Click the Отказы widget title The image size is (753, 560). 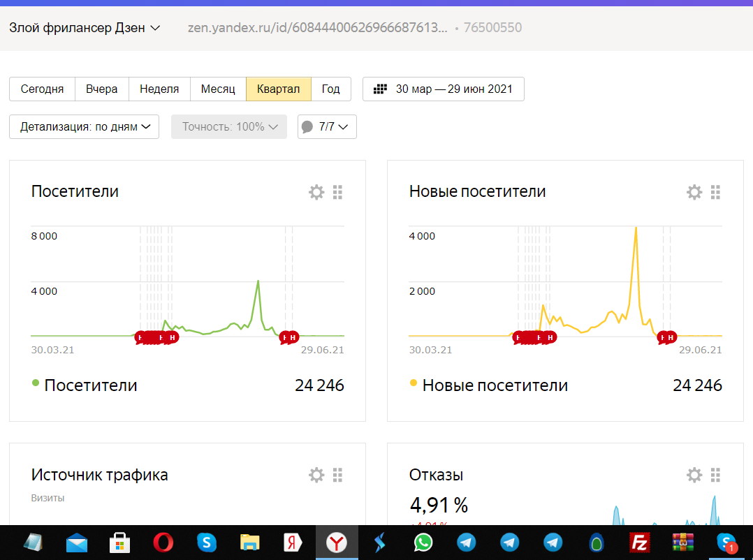[x=436, y=475]
